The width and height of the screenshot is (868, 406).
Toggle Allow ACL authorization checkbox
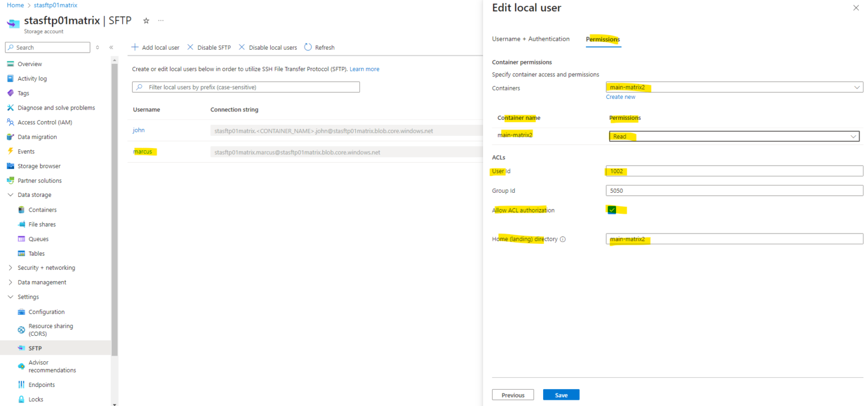coord(611,209)
